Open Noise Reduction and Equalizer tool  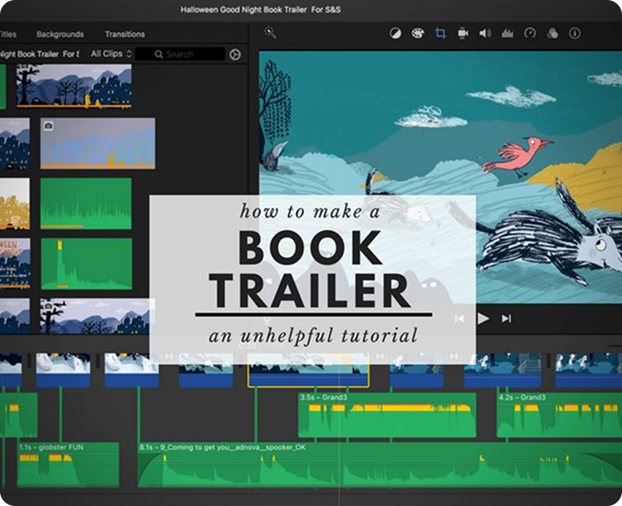coord(507,33)
